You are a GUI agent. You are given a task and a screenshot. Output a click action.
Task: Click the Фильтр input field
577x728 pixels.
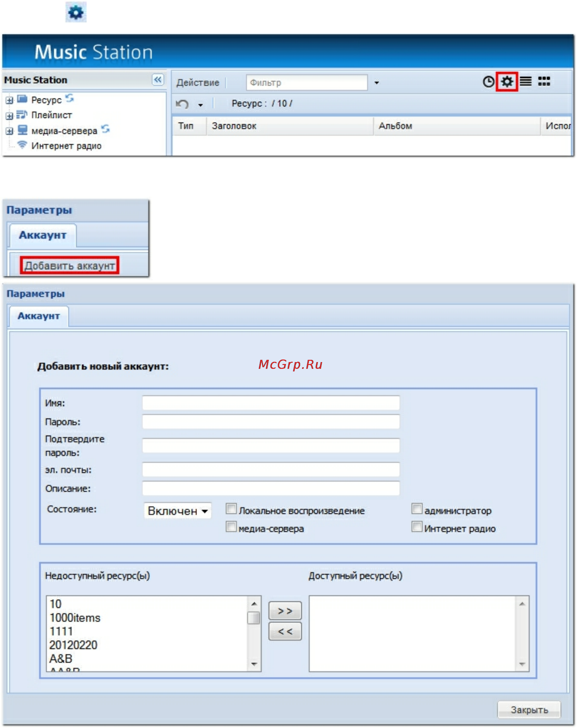coord(306,82)
